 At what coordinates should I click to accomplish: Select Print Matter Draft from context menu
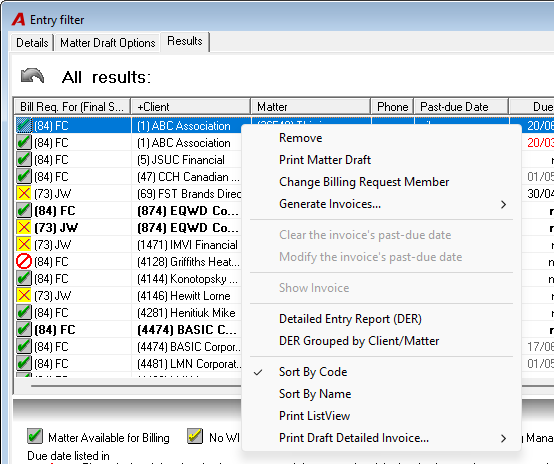click(325, 160)
